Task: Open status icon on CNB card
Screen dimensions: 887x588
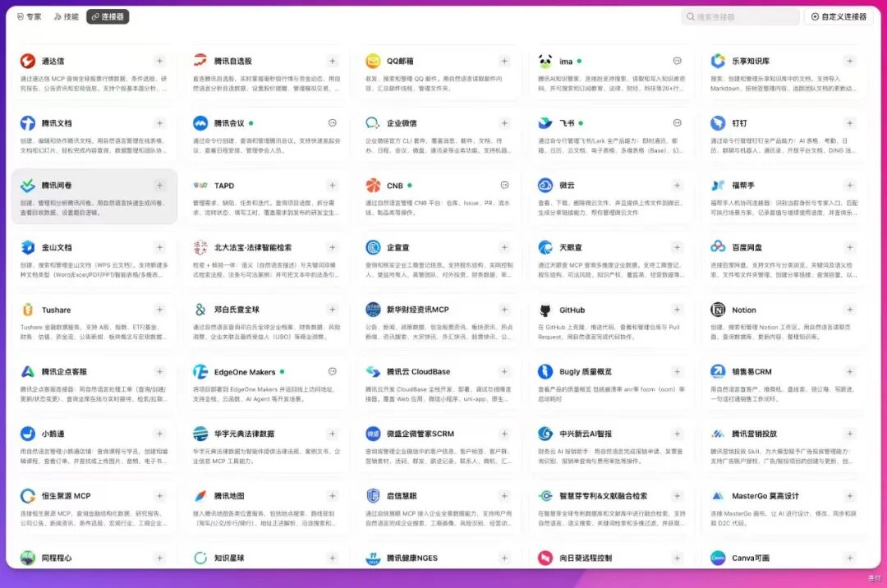Action: point(504,186)
